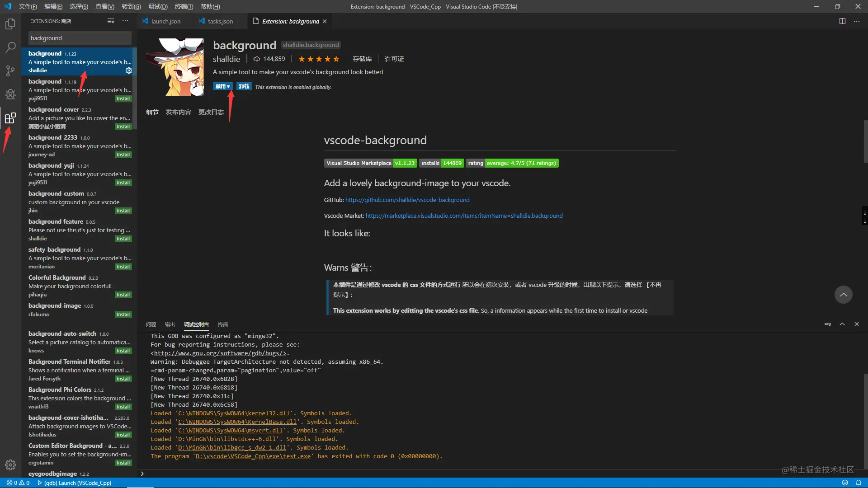Open the 调试(D) menu
Viewport: 868px width, 488px height.
pos(158,7)
